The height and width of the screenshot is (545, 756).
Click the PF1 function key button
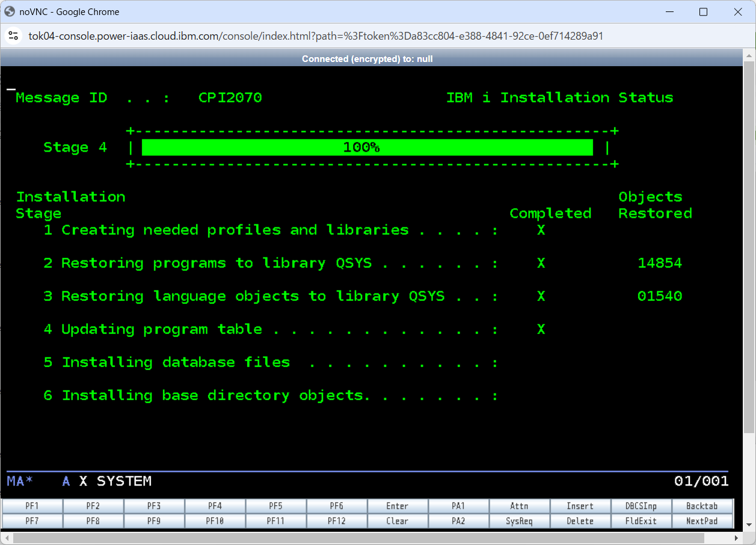[32, 506]
